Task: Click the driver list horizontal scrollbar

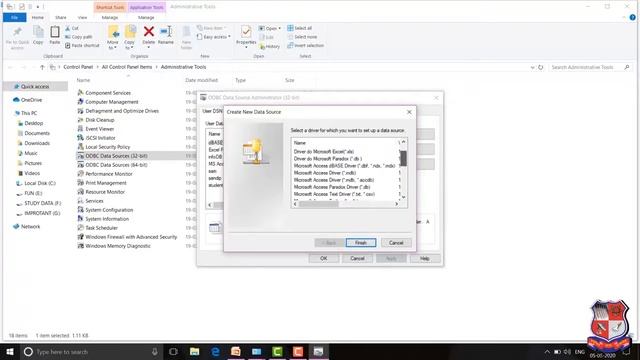Action: point(319,204)
